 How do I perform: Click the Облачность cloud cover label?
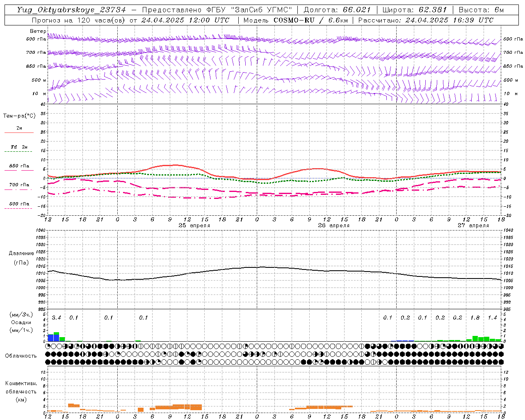tap(21, 356)
